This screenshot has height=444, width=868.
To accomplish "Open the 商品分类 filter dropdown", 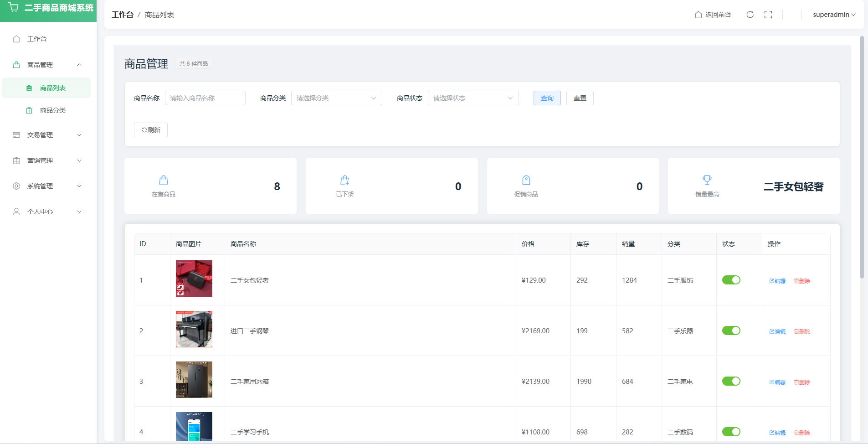I will 336,98.
